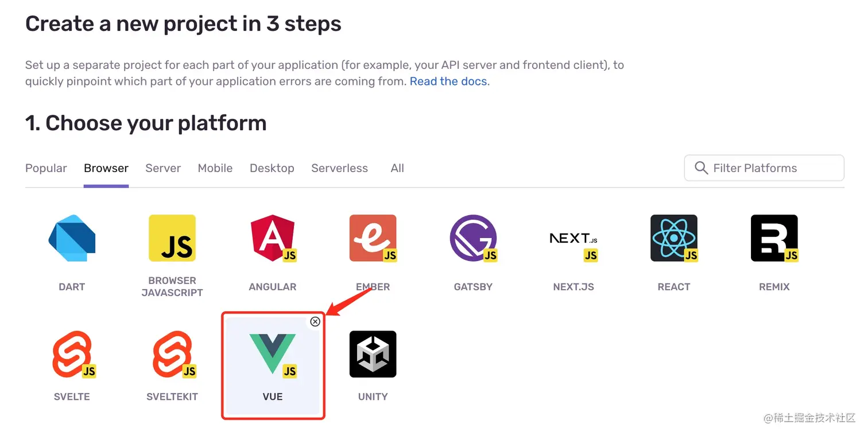Open the Server platforms tab

coord(163,168)
